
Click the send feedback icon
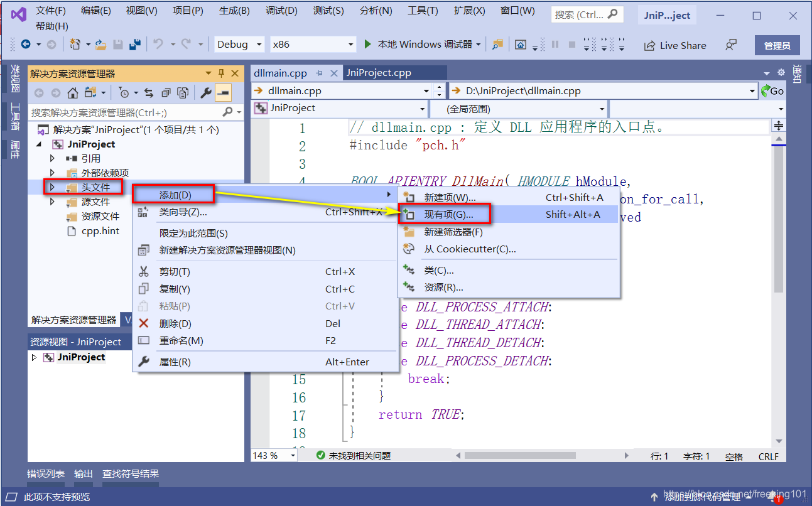point(730,45)
